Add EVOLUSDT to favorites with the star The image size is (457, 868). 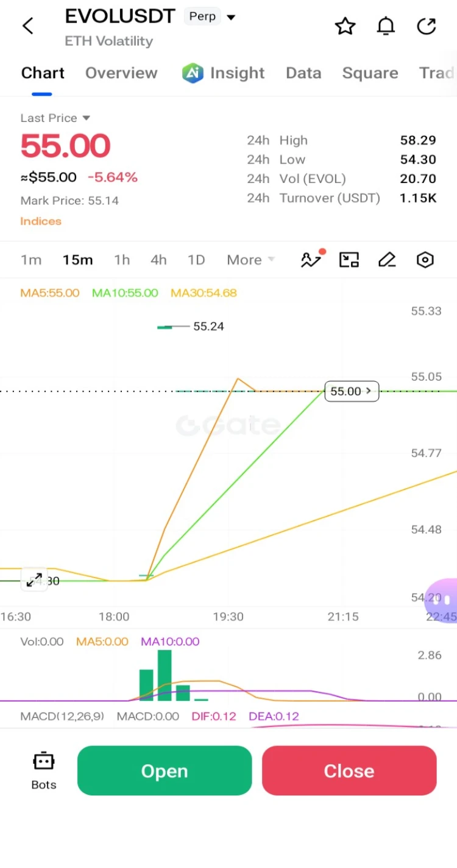coord(345,26)
